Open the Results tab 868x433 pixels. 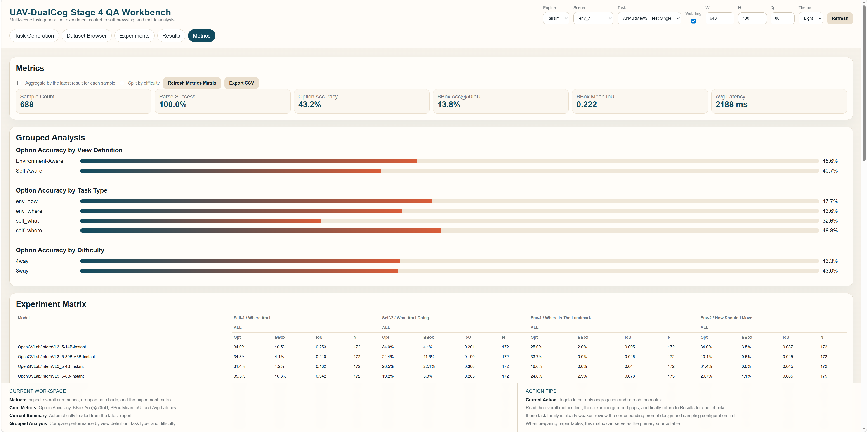pos(171,36)
